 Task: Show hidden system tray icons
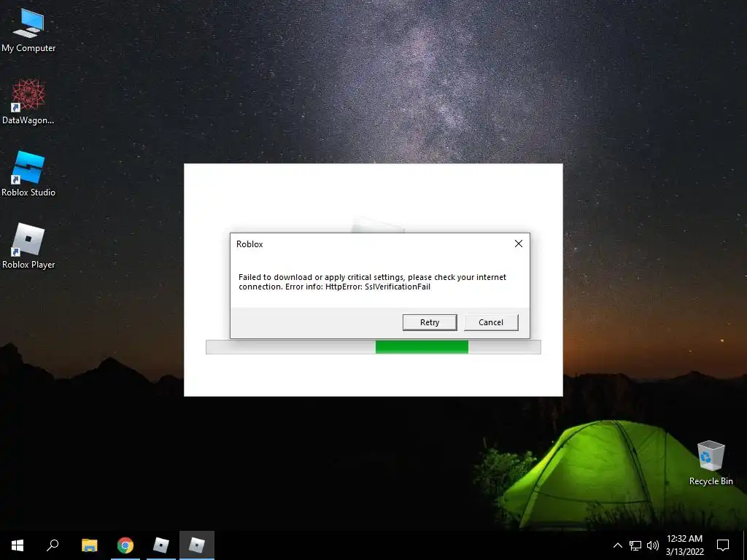point(617,545)
